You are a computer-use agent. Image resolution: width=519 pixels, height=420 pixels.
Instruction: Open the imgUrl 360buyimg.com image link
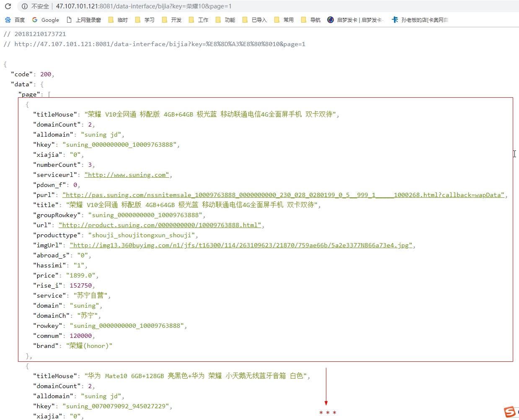click(x=241, y=245)
